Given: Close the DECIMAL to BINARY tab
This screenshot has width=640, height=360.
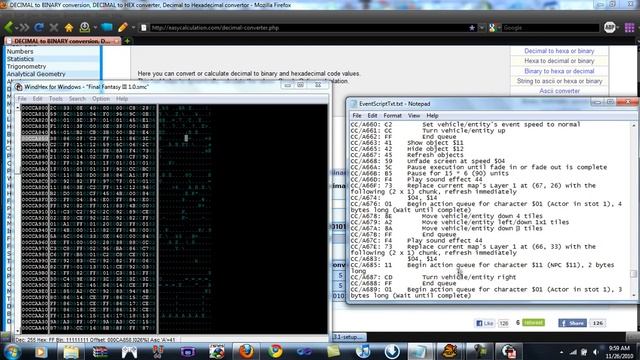Looking at the screenshot, I should click(117, 41).
